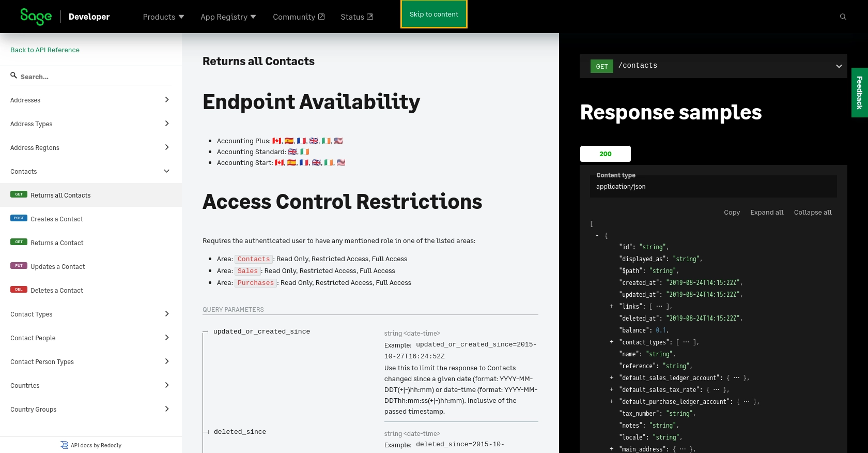Expand the Address Types section
Screen dimensions: 868x453
pos(166,124)
